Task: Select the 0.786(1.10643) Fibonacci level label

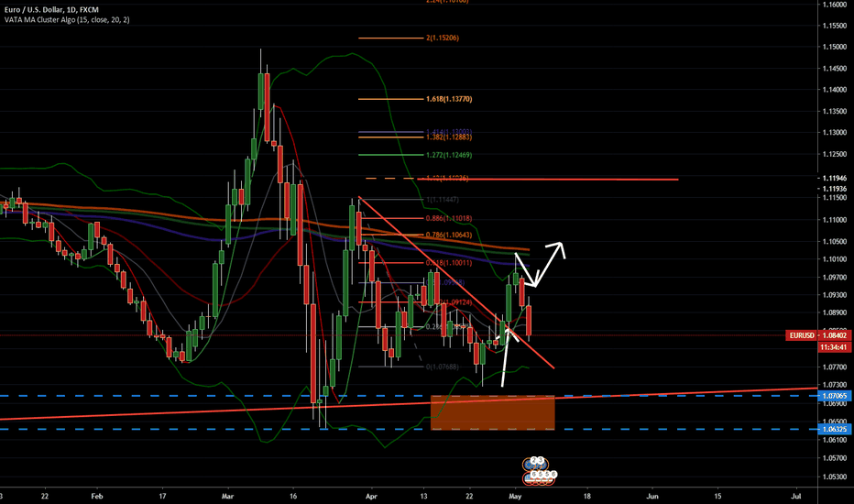Action: tap(449, 235)
